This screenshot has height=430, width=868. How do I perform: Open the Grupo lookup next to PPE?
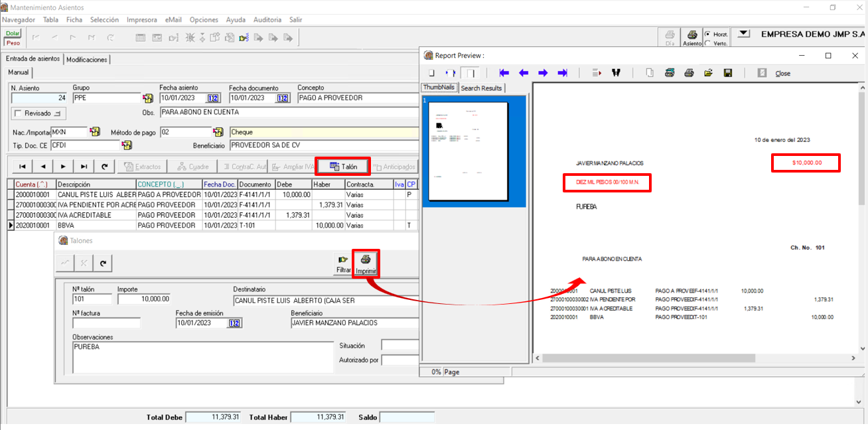tap(148, 98)
